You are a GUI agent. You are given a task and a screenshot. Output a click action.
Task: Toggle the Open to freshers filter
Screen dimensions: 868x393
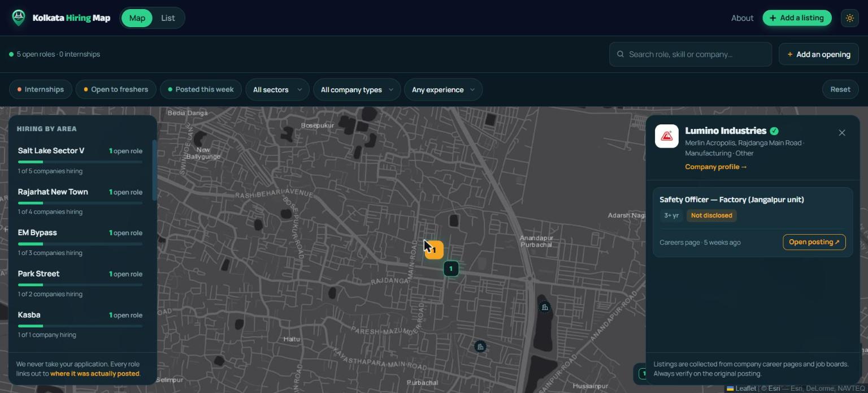pyautogui.click(x=116, y=89)
